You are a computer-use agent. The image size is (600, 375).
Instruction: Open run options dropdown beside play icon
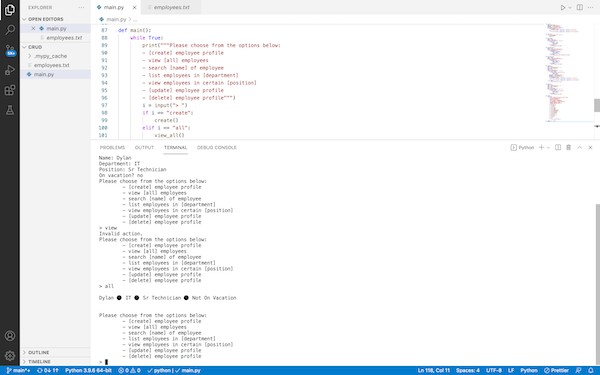pyautogui.click(x=570, y=7)
